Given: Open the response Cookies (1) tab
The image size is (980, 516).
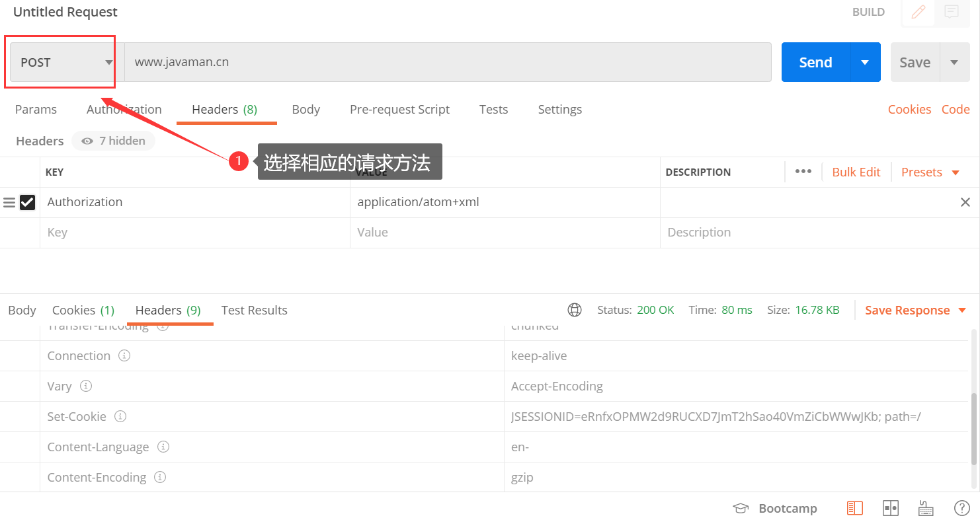Looking at the screenshot, I should [83, 311].
